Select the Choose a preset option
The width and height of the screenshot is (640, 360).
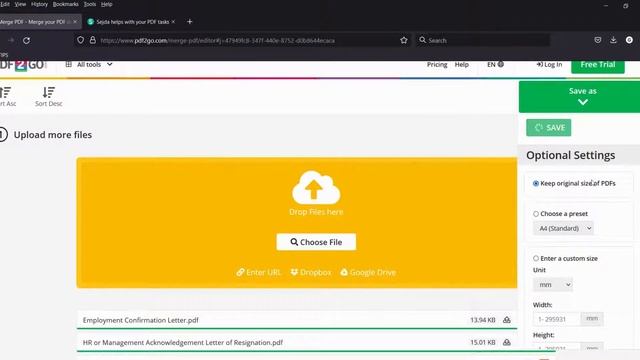click(x=536, y=214)
